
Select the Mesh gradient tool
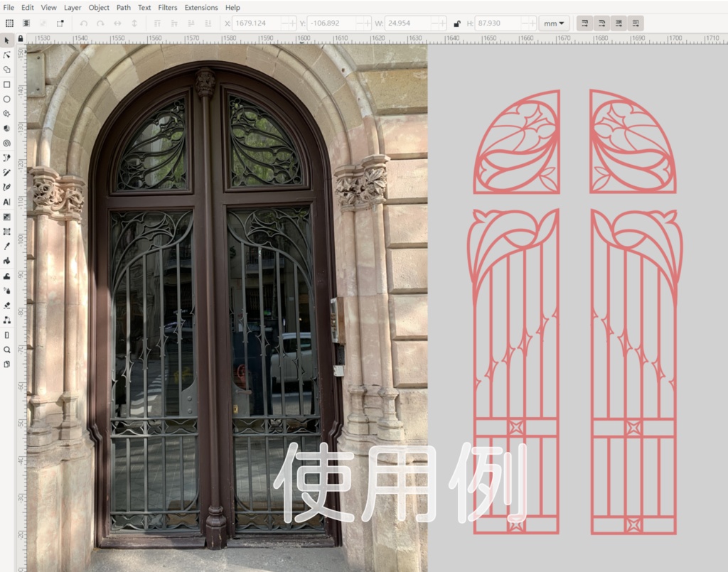click(6, 232)
